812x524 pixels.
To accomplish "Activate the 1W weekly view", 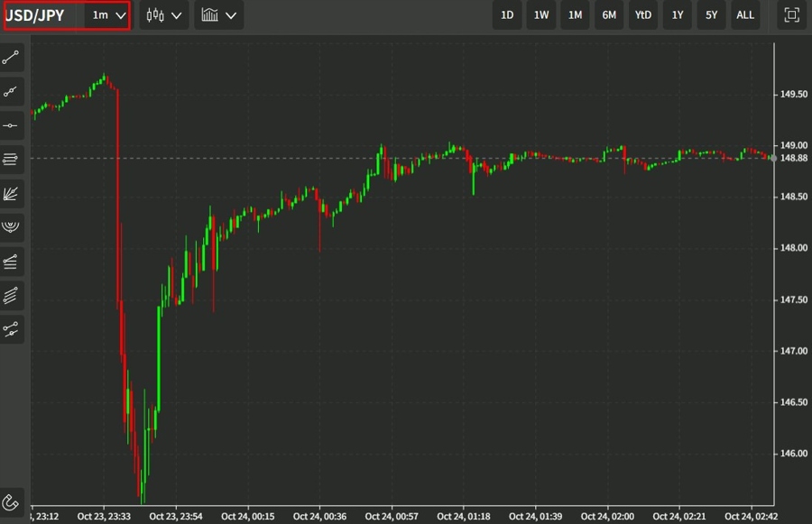I will [x=540, y=14].
